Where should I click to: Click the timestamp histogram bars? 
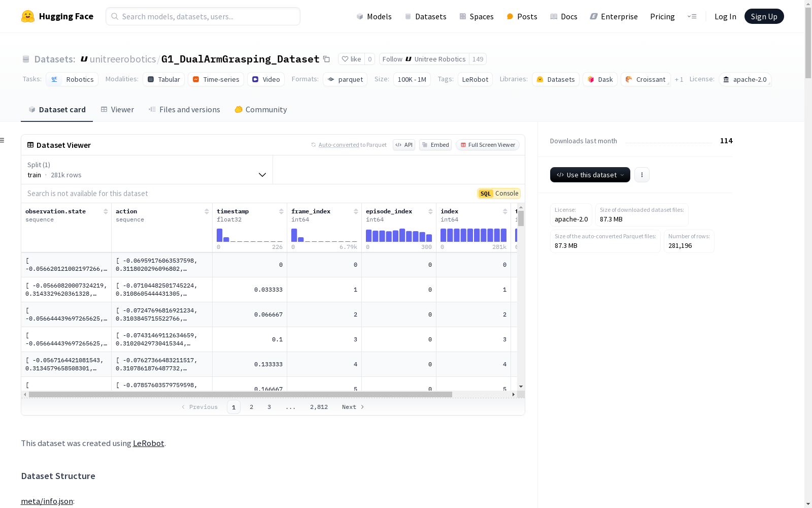(x=250, y=235)
